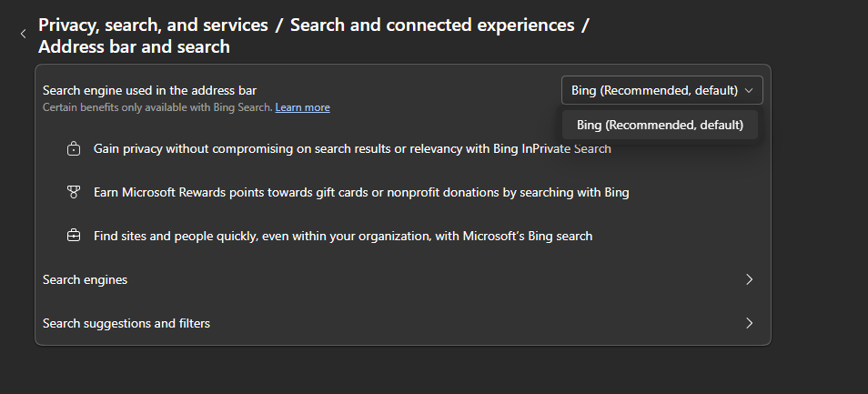Click the Microsoft Rewards medal icon
Screen dimensions: 868x394
74,192
